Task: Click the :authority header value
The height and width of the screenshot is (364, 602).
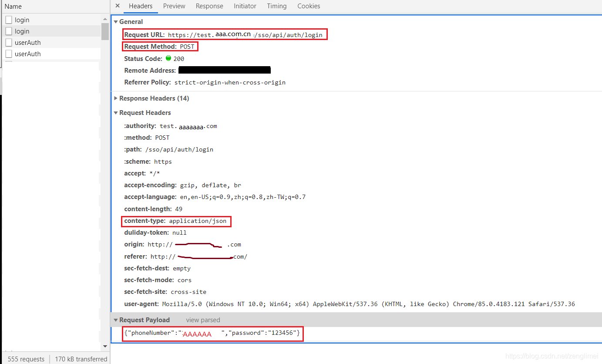Action: 188,126
